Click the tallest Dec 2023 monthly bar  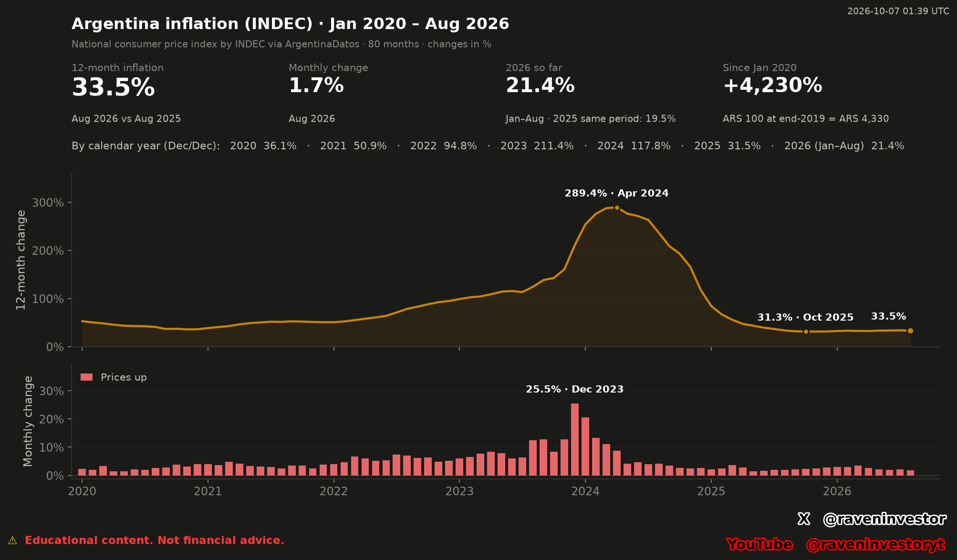pyautogui.click(x=575, y=439)
